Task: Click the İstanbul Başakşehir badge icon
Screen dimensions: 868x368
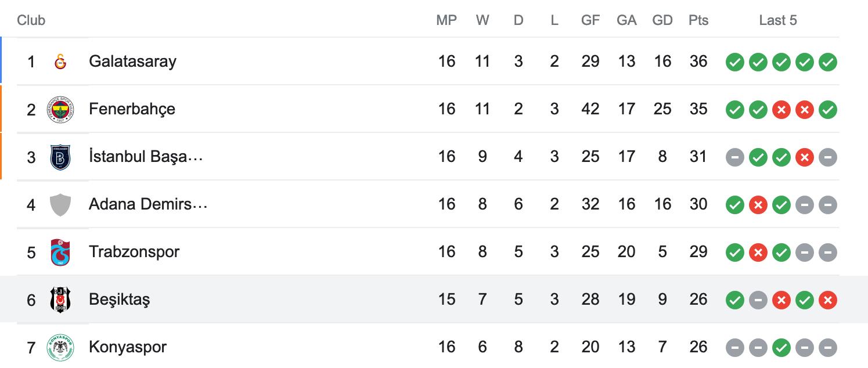Action: coord(60,157)
